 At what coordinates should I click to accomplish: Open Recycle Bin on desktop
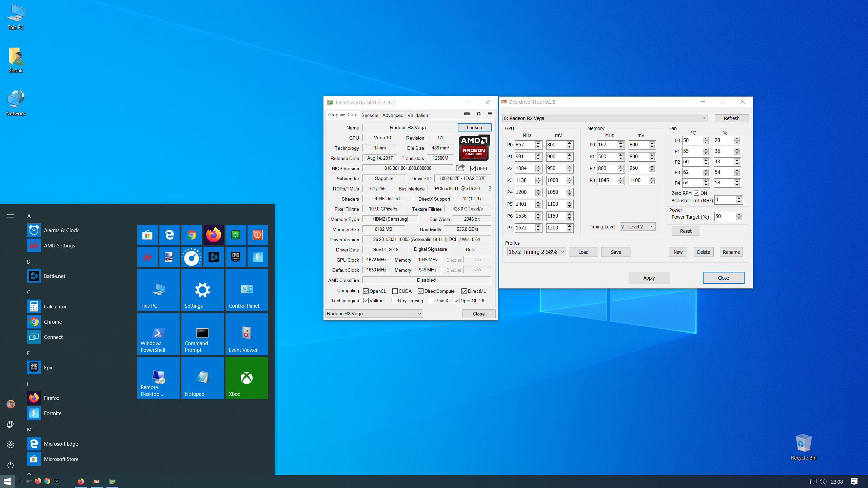pyautogui.click(x=804, y=447)
